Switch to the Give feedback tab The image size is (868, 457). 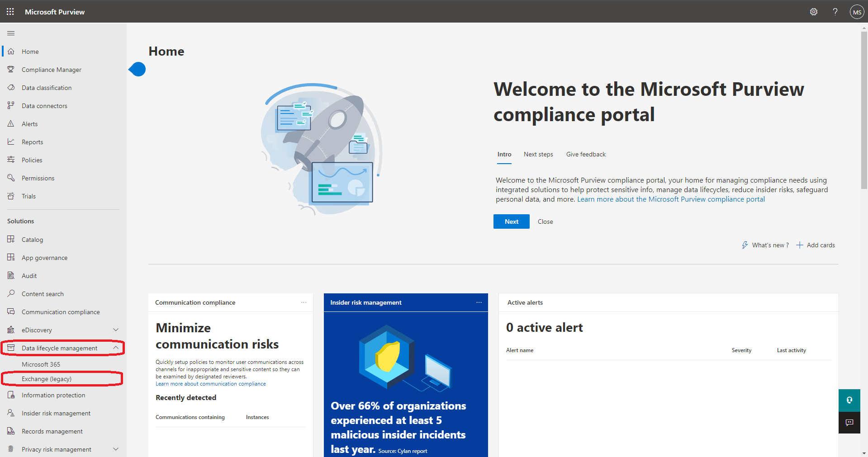pyautogui.click(x=585, y=155)
